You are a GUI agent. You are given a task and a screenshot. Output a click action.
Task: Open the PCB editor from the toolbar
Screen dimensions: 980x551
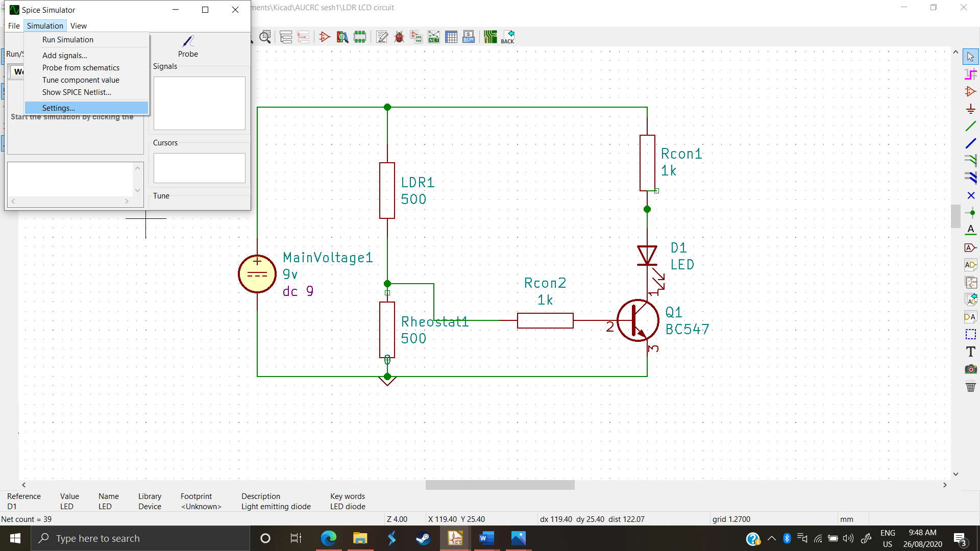pos(491,37)
